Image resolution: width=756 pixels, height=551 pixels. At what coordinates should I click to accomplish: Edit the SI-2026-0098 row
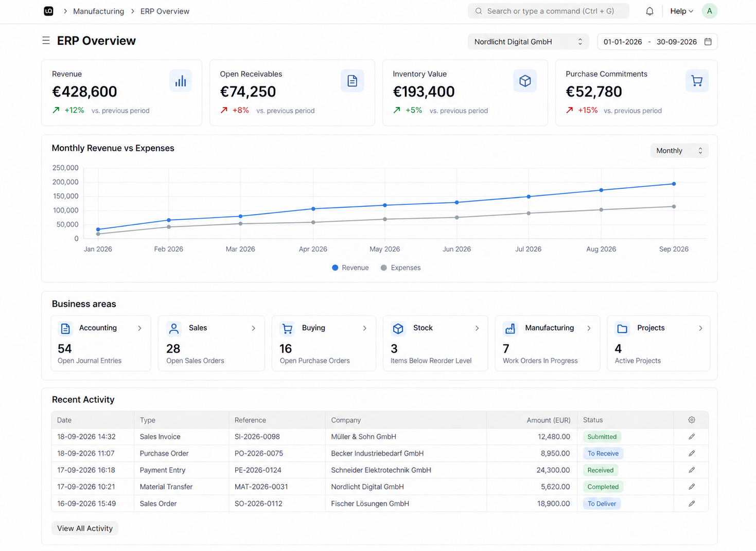point(692,437)
